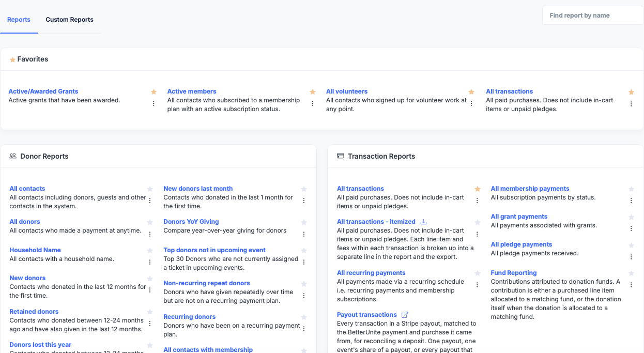Click the star icon for Retained donors
Viewport: 644px width, 353px height.
(x=150, y=312)
